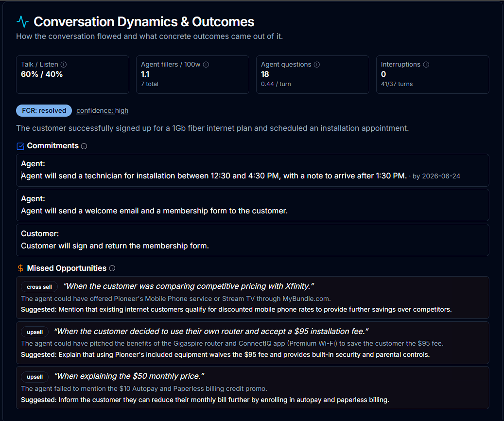504x421 pixels.
Task: Click the Commitments section title
Action: (x=52, y=146)
